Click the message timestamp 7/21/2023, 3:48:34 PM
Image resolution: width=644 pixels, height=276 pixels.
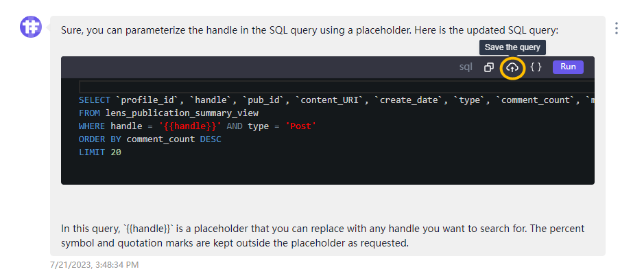point(94,264)
